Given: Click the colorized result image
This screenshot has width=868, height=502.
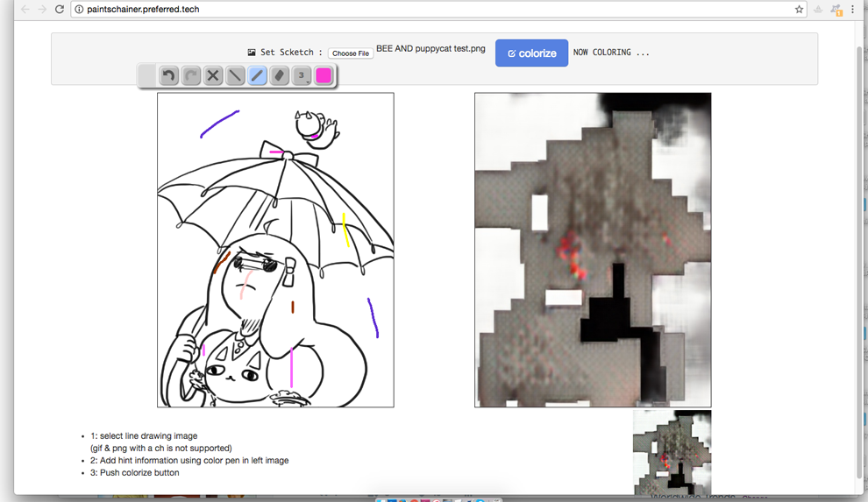Looking at the screenshot, I should [x=593, y=250].
